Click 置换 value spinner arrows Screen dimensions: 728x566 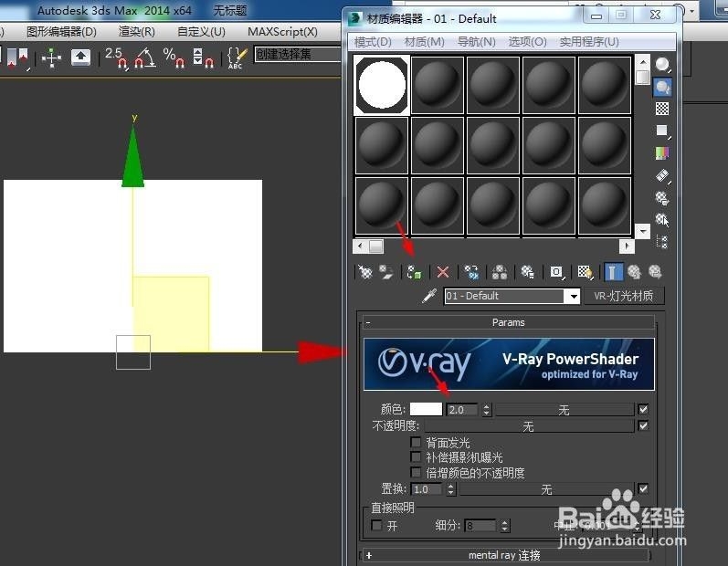pyautogui.click(x=451, y=489)
